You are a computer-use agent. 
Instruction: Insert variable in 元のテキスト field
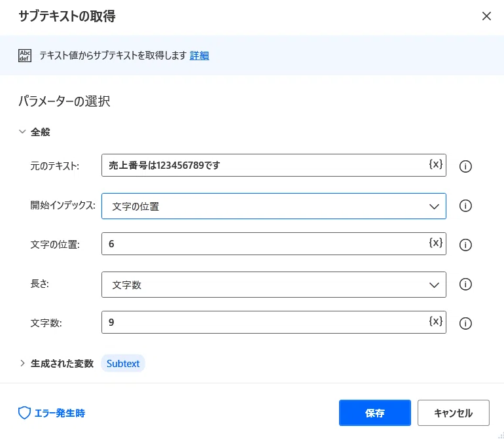point(435,164)
